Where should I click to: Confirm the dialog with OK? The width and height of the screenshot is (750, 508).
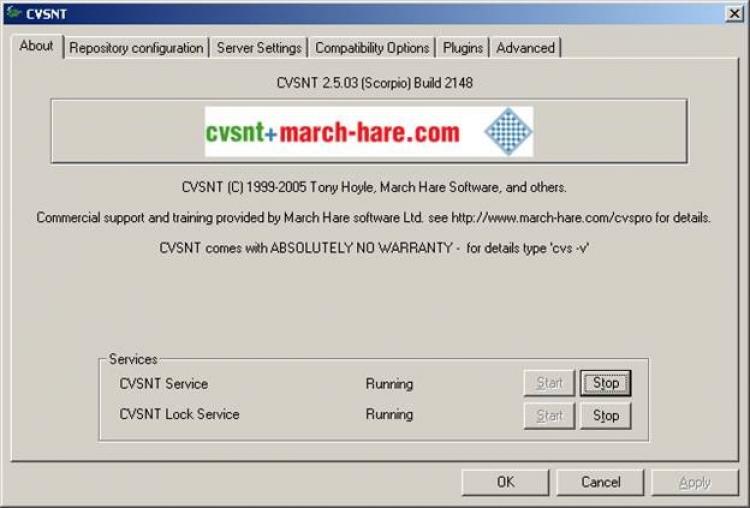(x=505, y=482)
